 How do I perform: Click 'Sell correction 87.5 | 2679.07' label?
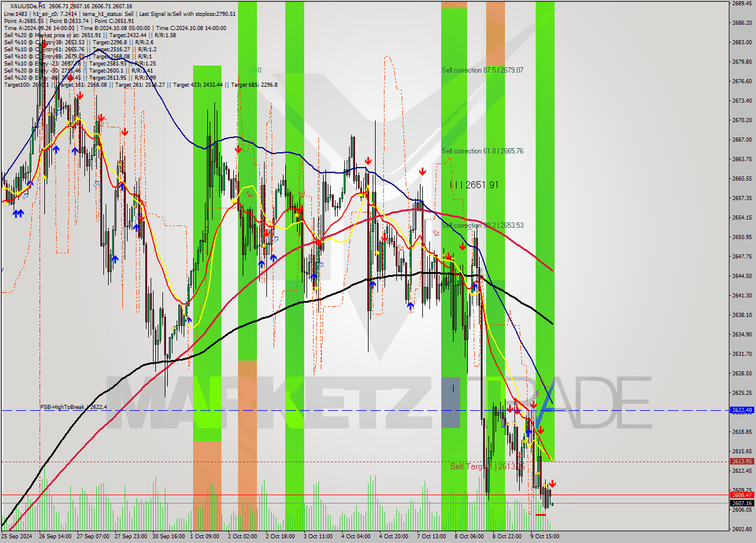[483, 70]
